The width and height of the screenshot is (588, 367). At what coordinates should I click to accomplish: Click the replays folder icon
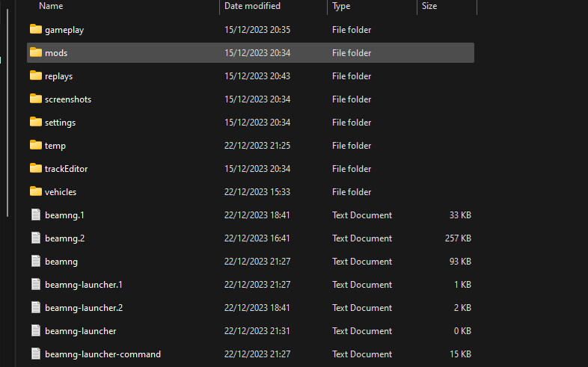click(36, 76)
